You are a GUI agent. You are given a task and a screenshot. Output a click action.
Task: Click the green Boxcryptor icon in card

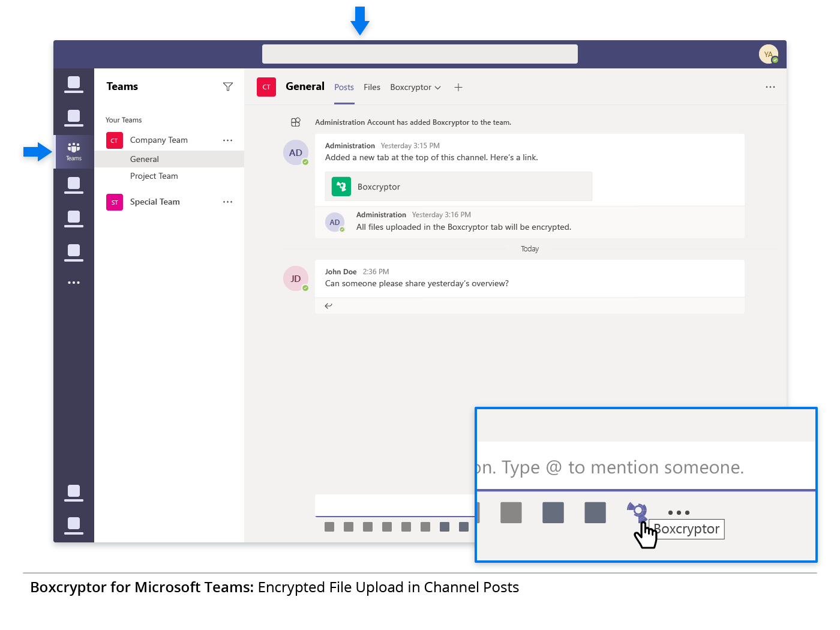pos(341,187)
